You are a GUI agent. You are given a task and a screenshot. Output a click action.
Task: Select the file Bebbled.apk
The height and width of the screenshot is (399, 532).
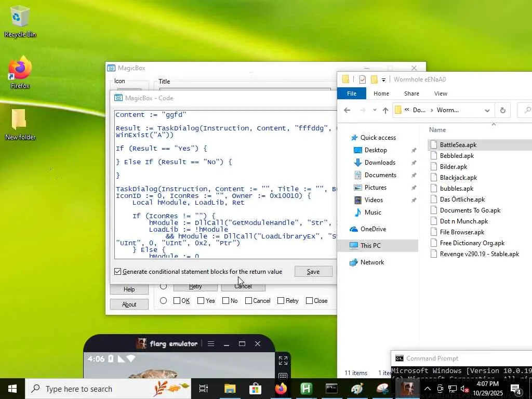pos(457,156)
